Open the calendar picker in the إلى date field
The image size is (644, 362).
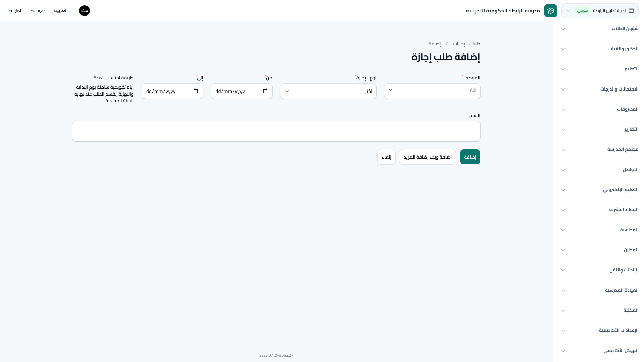pyautogui.click(x=196, y=91)
